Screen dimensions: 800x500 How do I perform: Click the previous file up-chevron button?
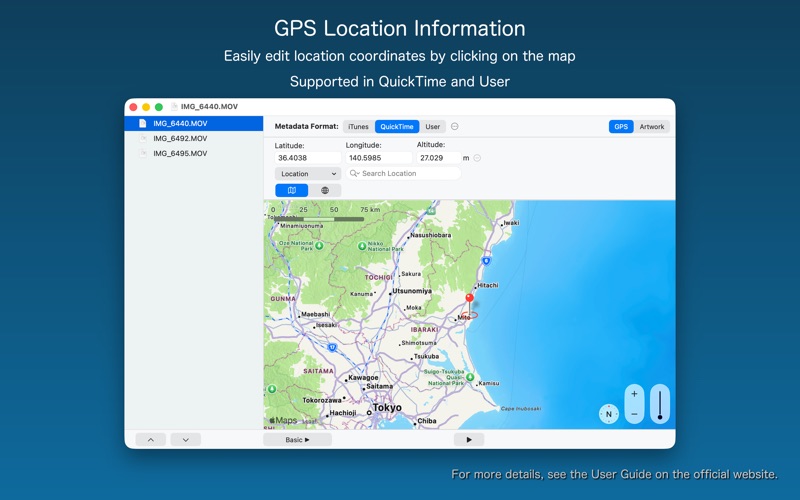[x=151, y=440]
